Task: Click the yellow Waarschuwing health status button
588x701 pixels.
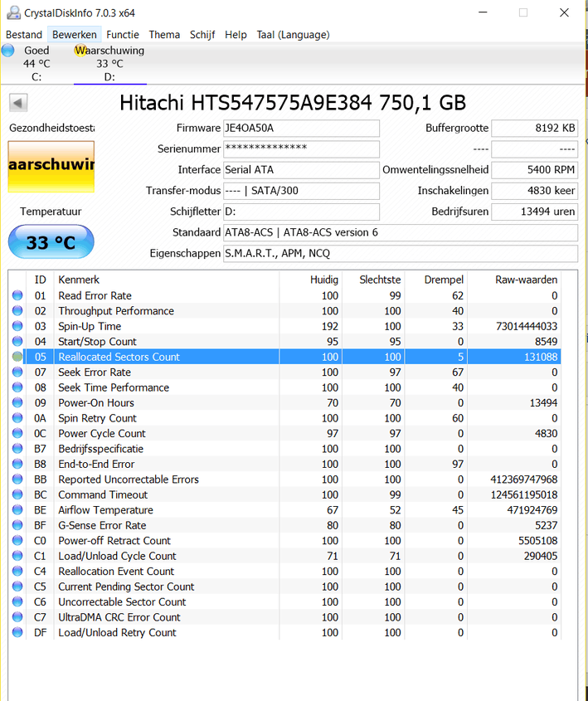Action: pos(51,167)
